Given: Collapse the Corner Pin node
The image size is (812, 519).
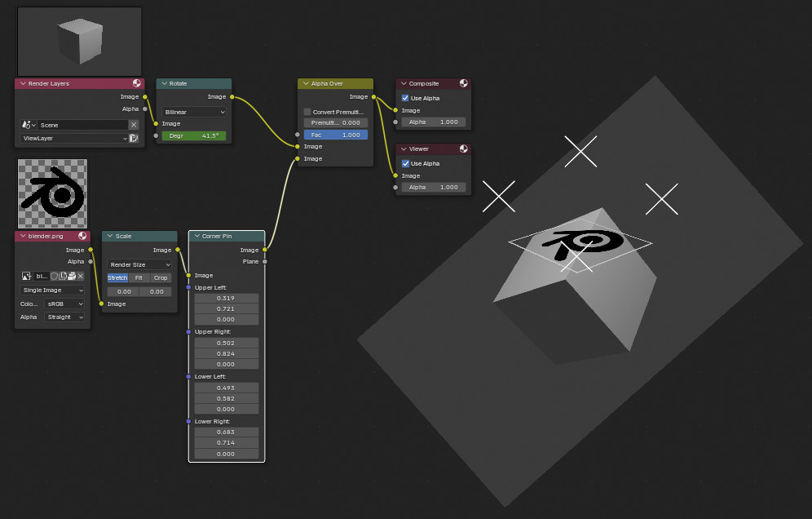Looking at the screenshot, I should click(196, 236).
